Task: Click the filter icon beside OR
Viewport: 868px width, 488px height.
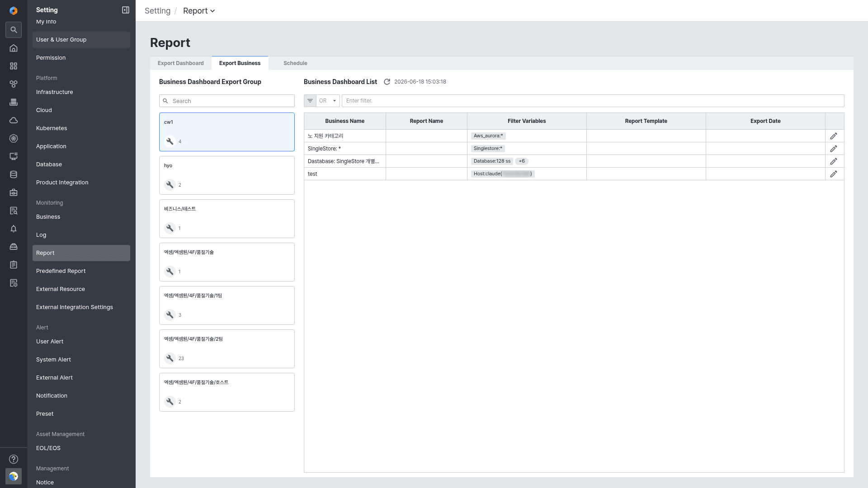Action: click(x=310, y=101)
